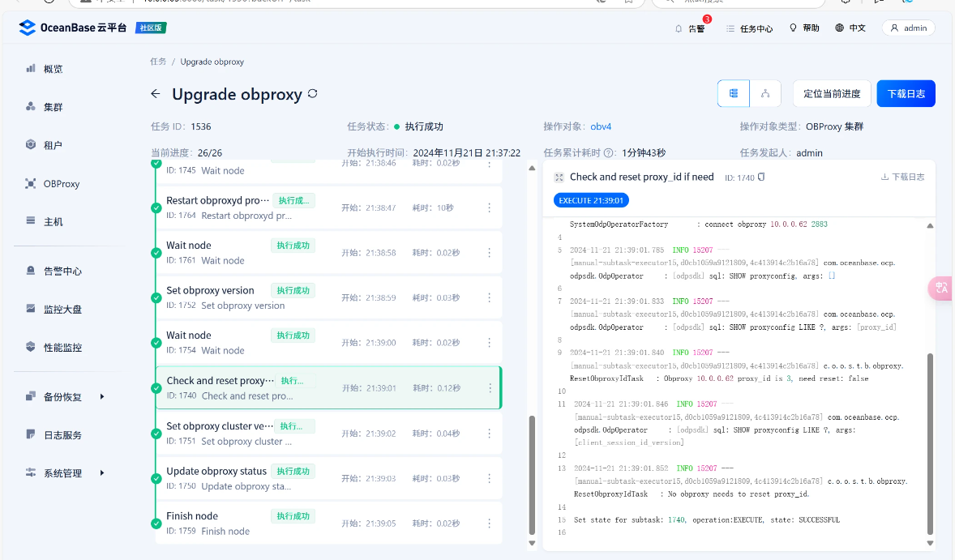Switch to flowchart task view

pyautogui.click(x=764, y=93)
